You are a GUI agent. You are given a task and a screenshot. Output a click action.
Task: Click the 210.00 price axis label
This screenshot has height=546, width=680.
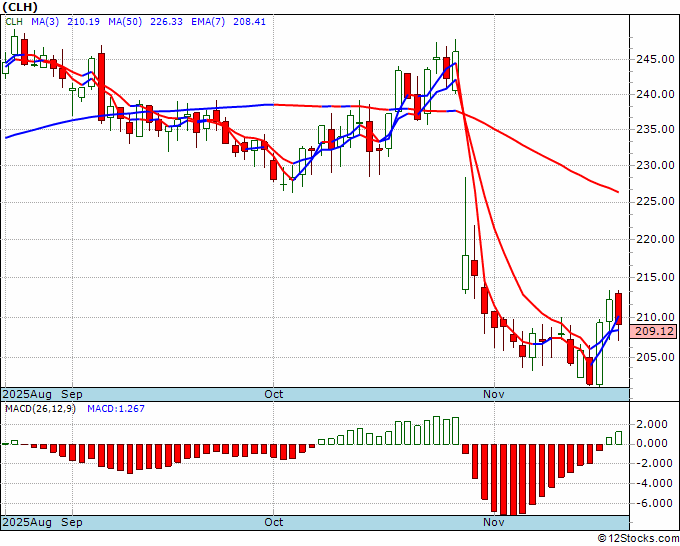coord(655,317)
